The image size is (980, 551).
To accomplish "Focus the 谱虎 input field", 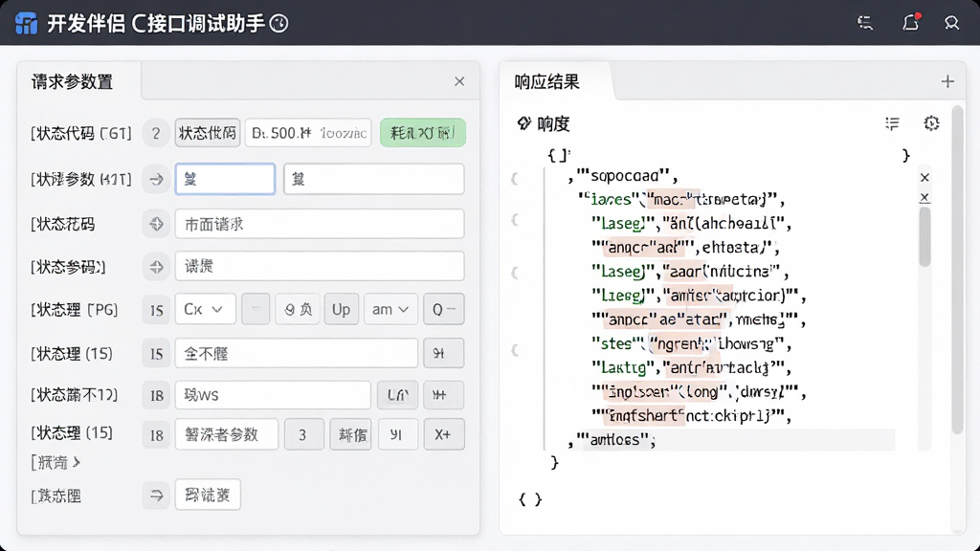I will [320, 267].
